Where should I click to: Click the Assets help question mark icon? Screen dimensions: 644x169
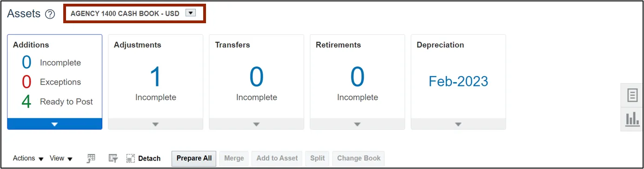click(50, 14)
